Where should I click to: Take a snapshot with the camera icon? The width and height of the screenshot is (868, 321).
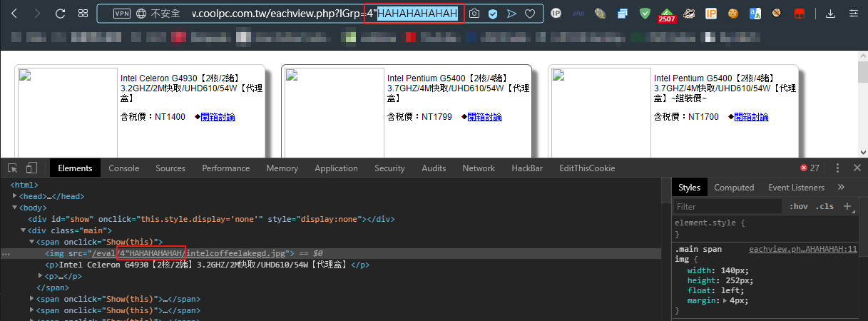[474, 14]
